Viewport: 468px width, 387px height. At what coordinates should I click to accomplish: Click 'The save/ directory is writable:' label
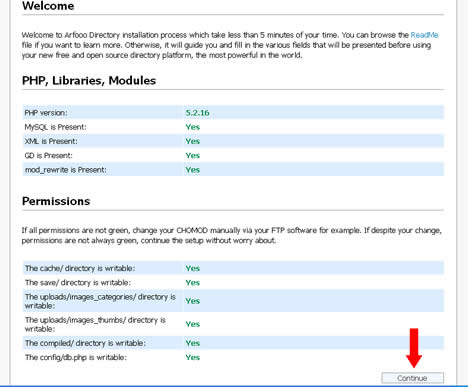click(x=78, y=283)
